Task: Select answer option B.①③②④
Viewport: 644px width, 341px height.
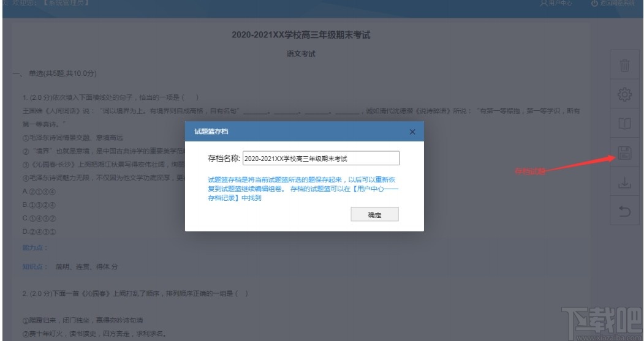Action: (x=39, y=204)
